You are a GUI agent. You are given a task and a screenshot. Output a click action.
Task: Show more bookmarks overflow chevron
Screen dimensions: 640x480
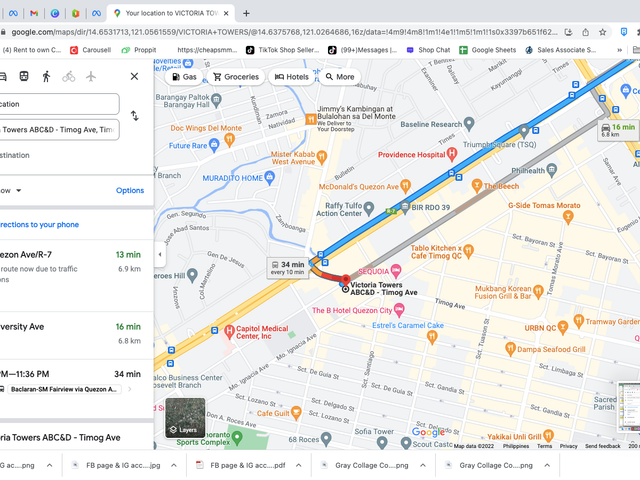(x=620, y=50)
